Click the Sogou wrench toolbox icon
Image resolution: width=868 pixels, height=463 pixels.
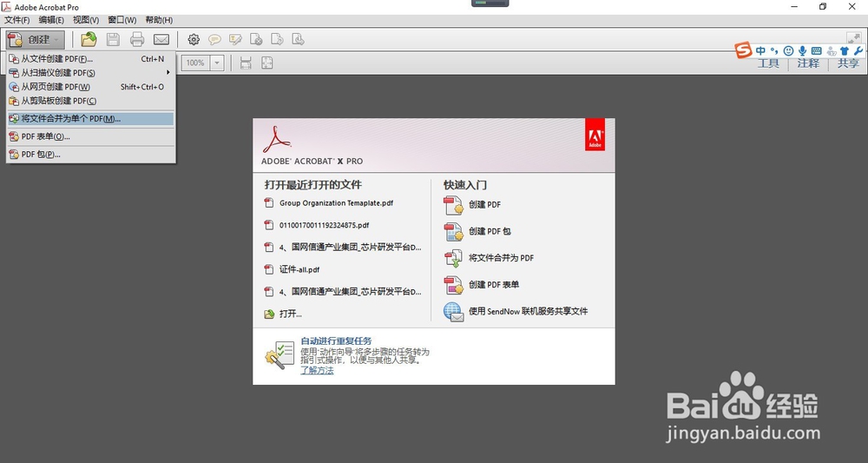click(858, 51)
